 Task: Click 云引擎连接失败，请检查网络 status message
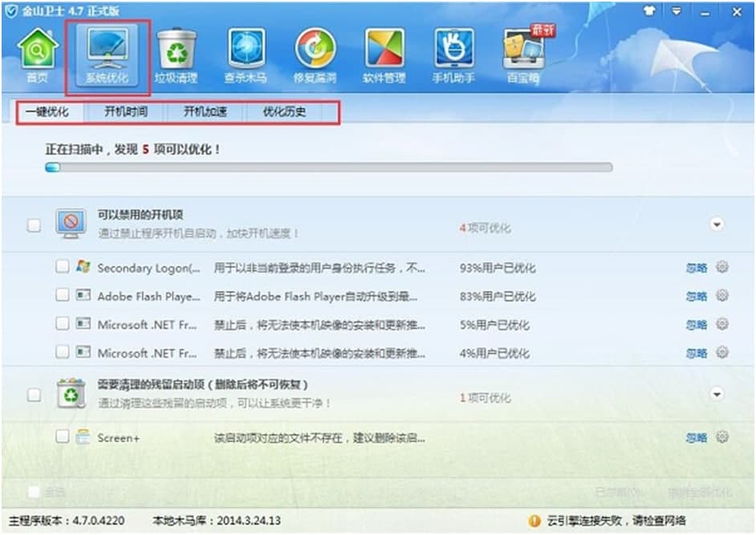click(616, 521)
